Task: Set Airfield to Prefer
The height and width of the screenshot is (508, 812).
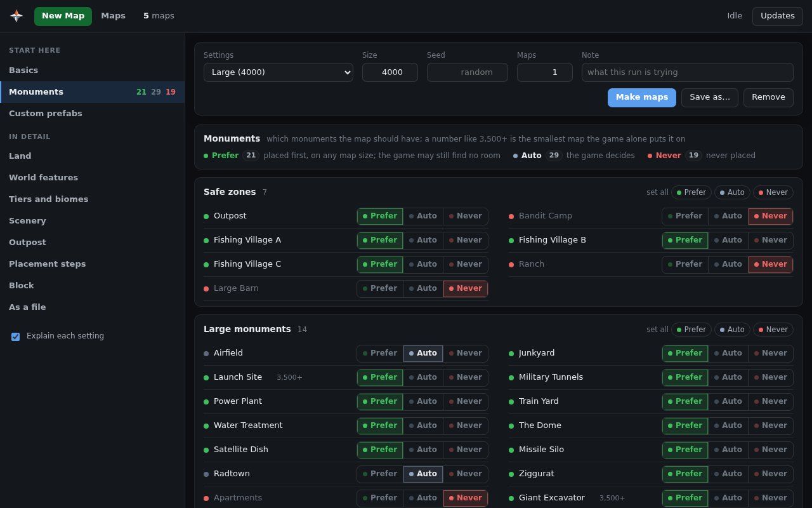Action: (x=380, y=354)
